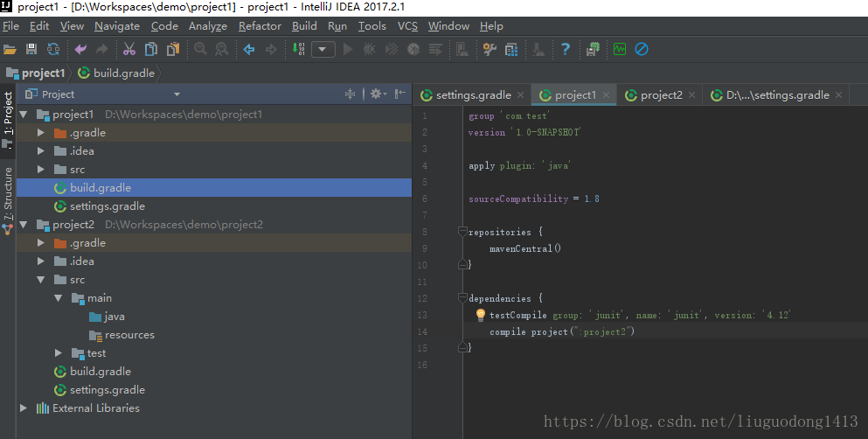
Task: Click the blue circle-slash toolbar icon
Action: pos(641,49)
